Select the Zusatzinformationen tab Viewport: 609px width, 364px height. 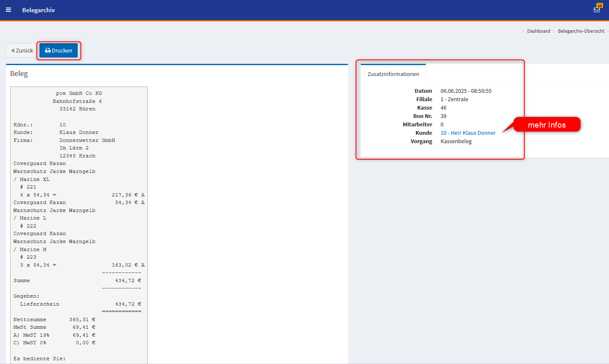coord(393,74)
